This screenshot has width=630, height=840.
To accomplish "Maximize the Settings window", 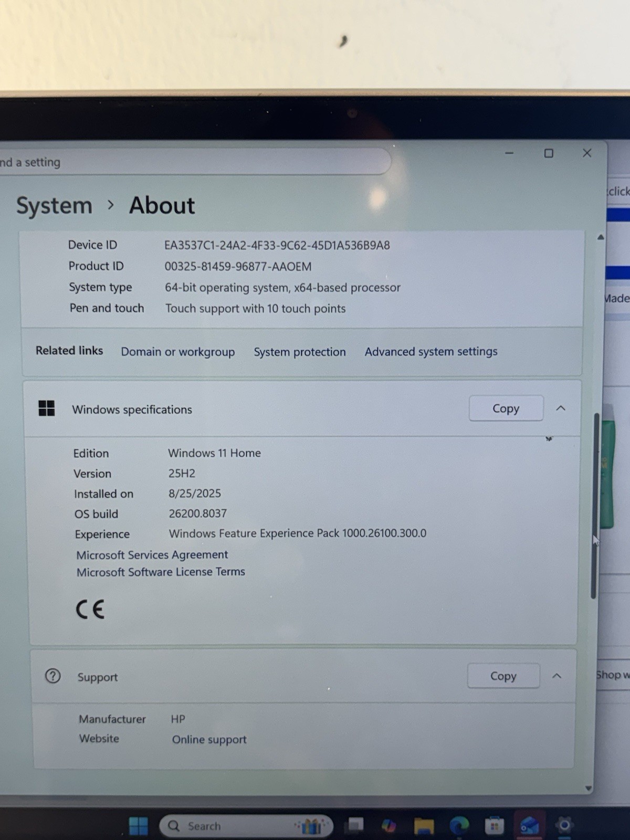I will pyautogui.click(x=549, y=153).
